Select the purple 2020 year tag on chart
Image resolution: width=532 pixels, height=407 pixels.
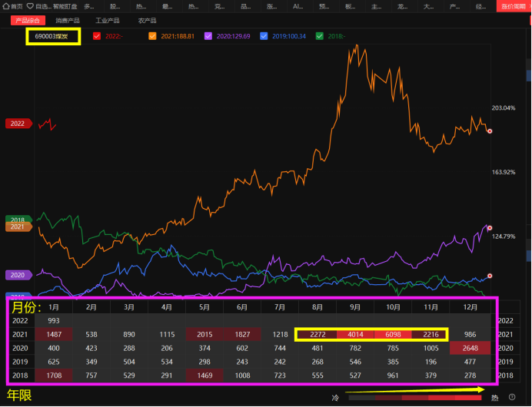[x=18, y=275]
